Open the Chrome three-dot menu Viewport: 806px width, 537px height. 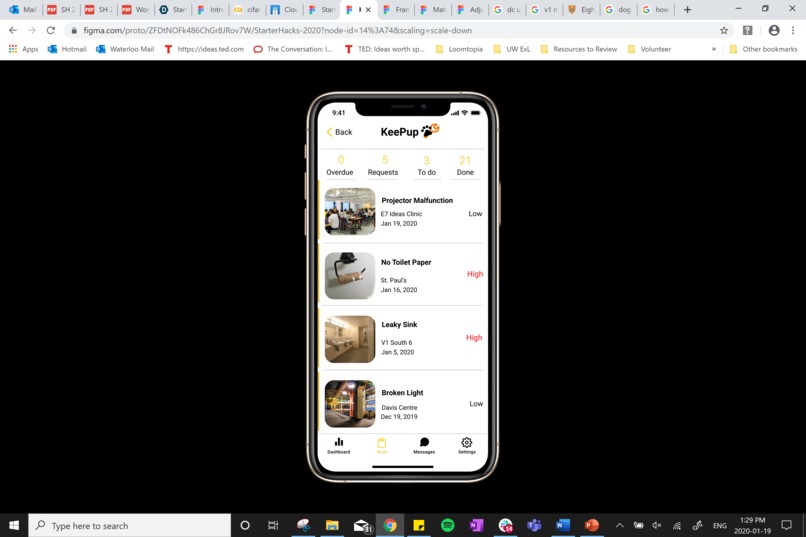click(x=793, y=30)
